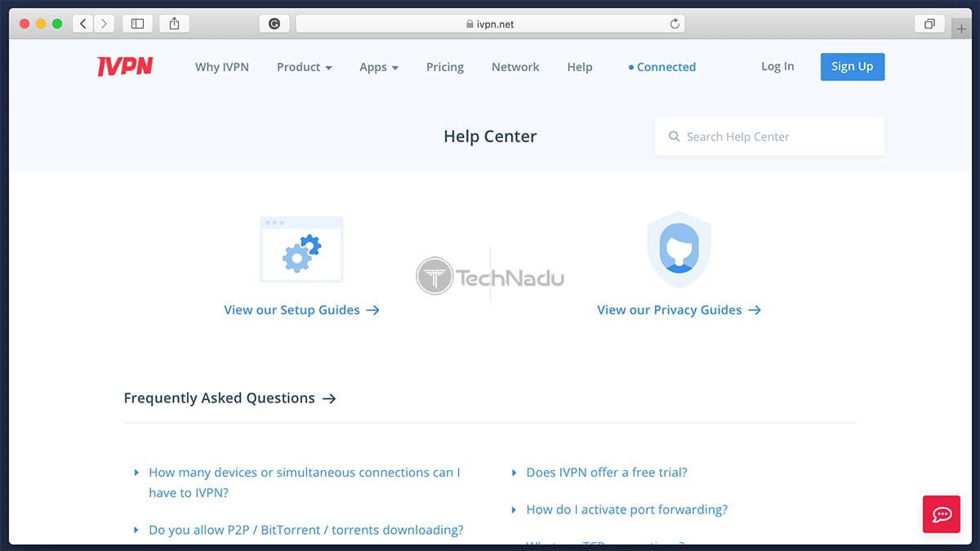
Task: Expand the free trial question
Action: click(599, 472)
